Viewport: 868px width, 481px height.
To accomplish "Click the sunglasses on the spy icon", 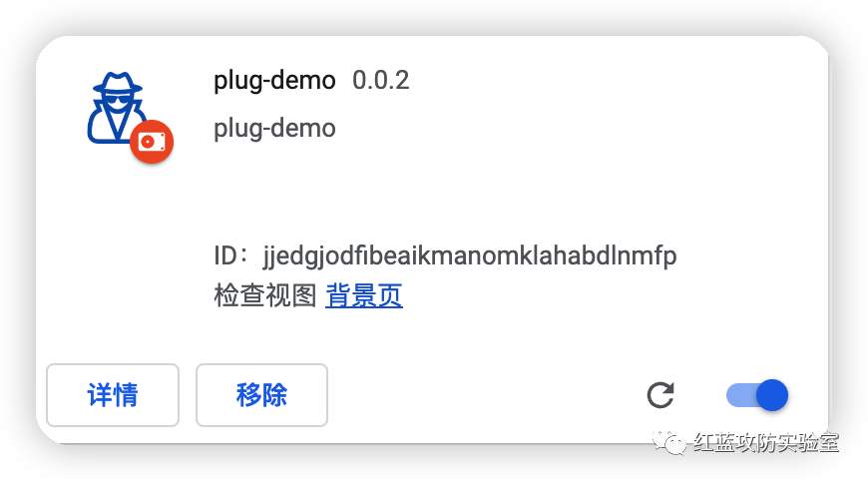I will tap(117, 100).
